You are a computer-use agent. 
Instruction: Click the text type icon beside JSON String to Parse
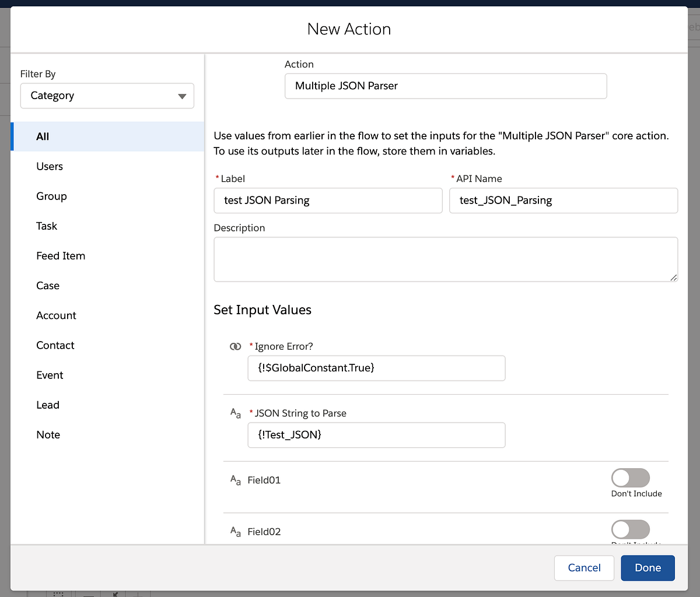(236, 413)
